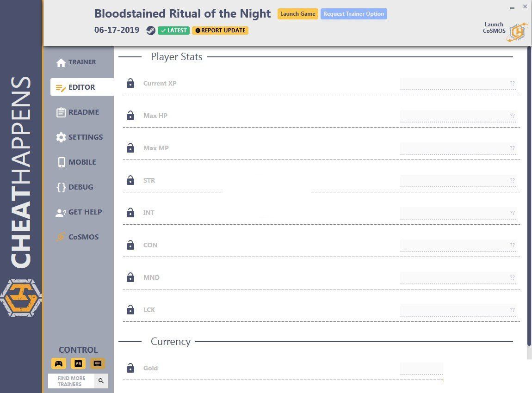532x393 pixels.
Task: Click the 06-17-2019 trainer date
Action: (117, 30)
